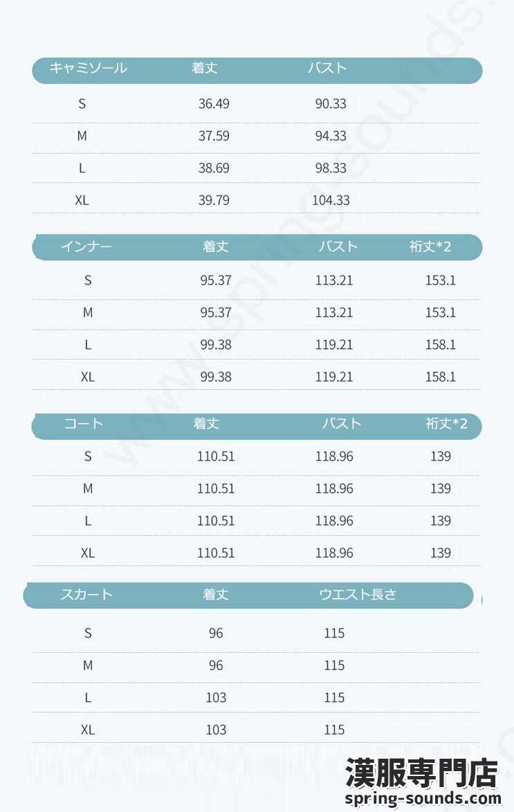Click the キャミソール header label

[89, 68]
